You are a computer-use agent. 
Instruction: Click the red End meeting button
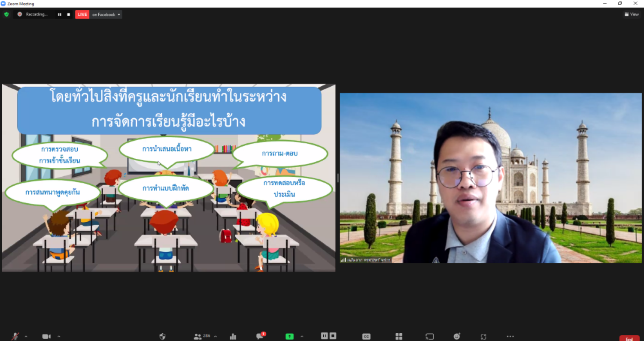coord(629,338)
